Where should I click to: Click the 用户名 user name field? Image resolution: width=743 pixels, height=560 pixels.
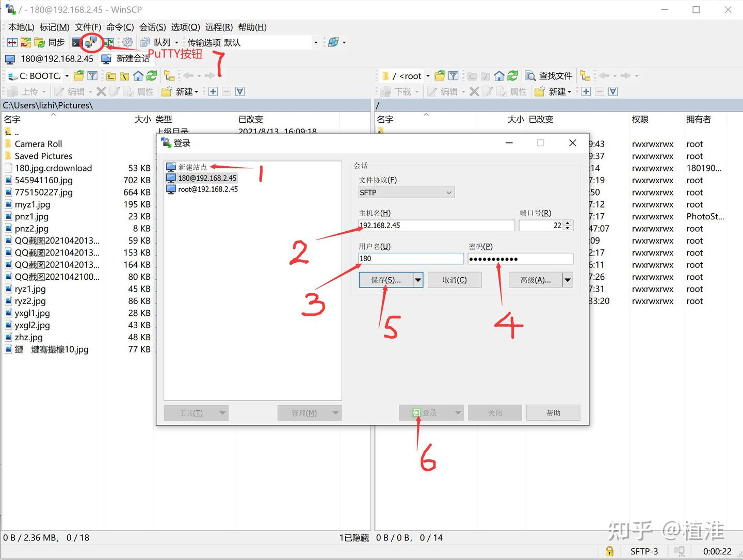click(x=411, y=259)
